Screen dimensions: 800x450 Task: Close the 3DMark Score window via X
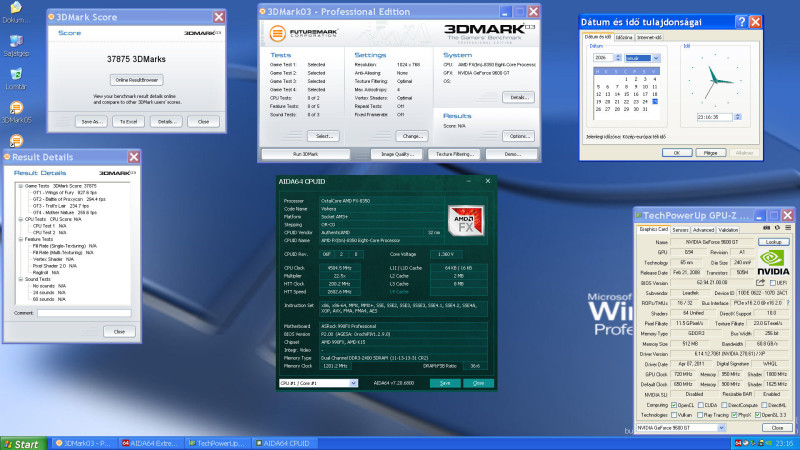pos(219,17)
